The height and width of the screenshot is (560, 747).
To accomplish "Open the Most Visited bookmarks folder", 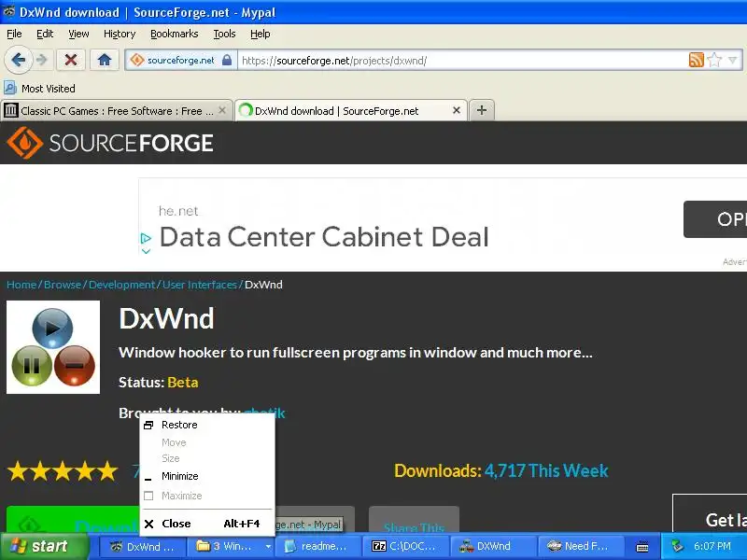I will pos(40,89).
